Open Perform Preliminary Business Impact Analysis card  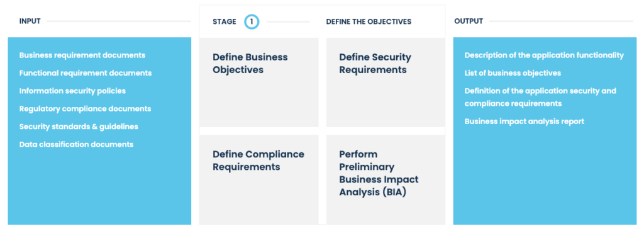(x=386, y=179)
